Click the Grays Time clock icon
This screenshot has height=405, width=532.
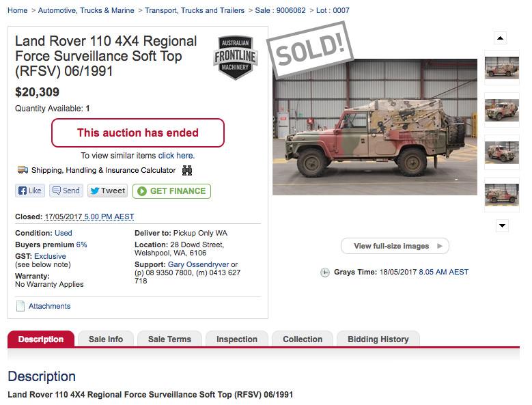point(325,273)
